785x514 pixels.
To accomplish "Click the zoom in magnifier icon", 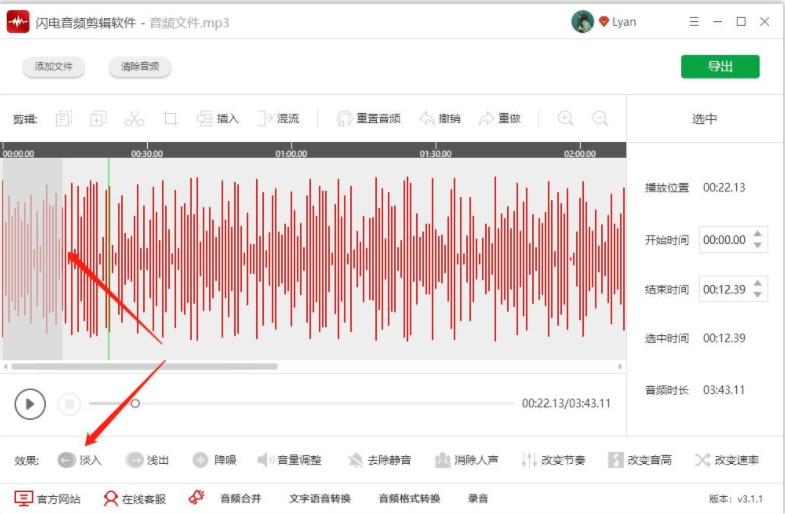I will click(x=566, y=119).
